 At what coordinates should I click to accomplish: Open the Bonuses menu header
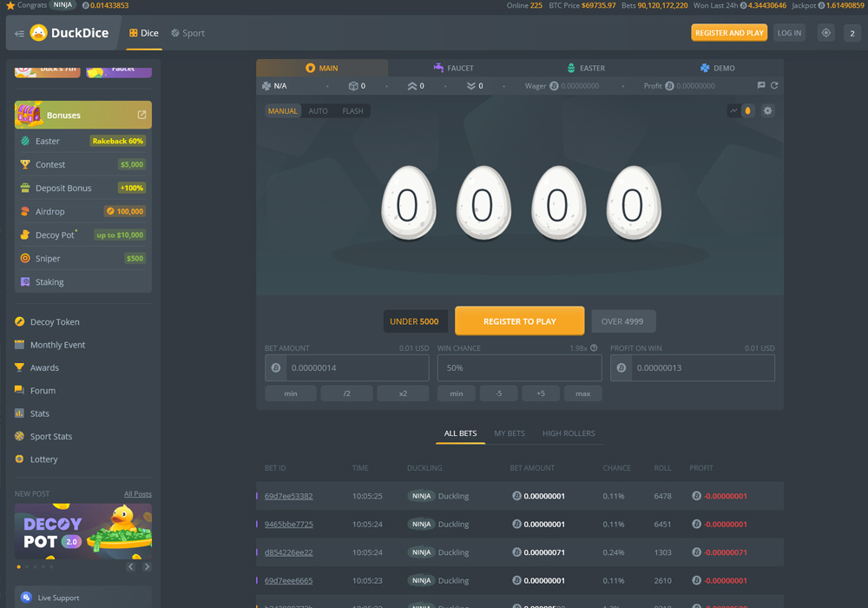83,115
